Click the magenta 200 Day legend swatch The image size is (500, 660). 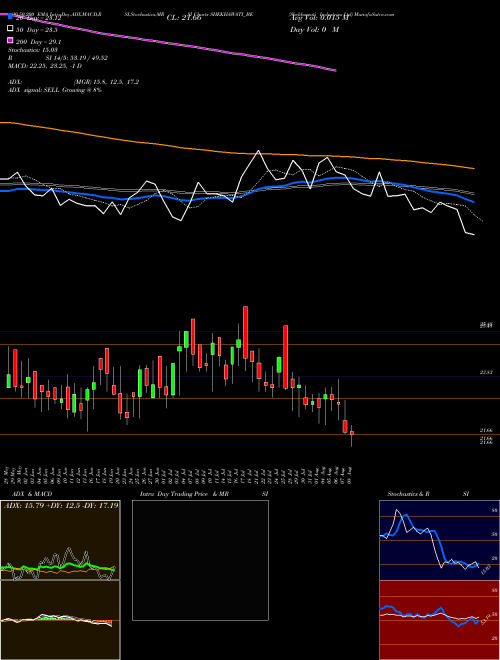point(10,40)
